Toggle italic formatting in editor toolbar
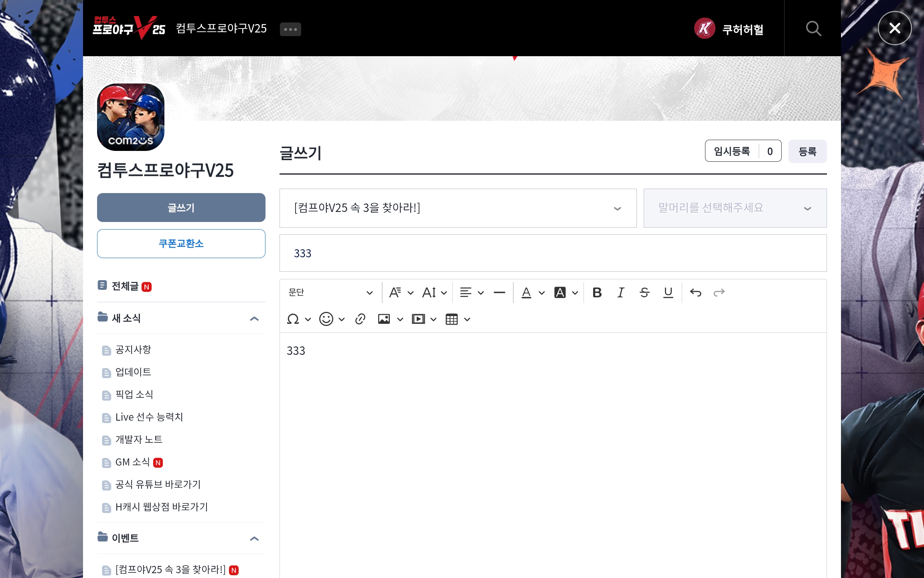The width and height of the screenshot is (924, 578). coord(620,293)
